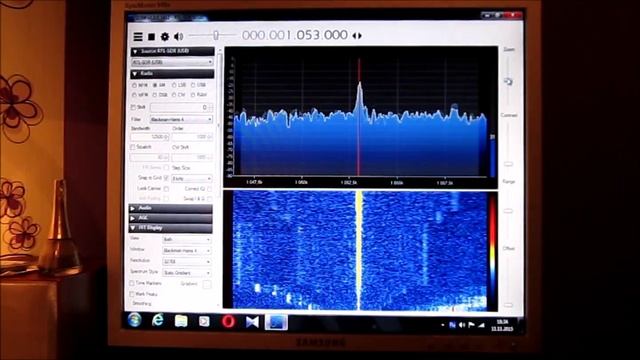Toggle the Snap to Grid checkbox

coord(166,178)
